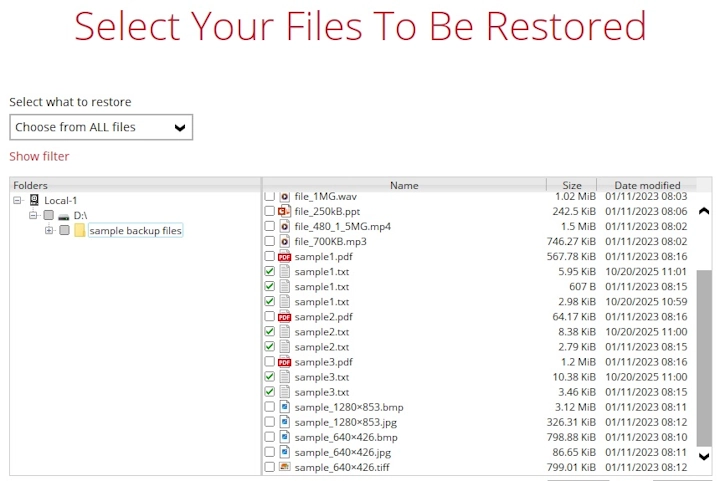
Task: Collapse the Local-1 tree node
Action: coord(17,200)
